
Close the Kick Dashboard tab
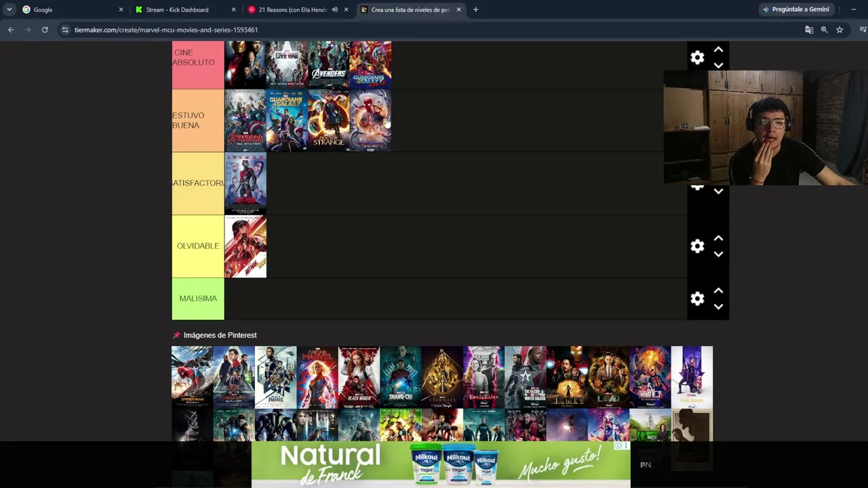(x=233, y=9)
